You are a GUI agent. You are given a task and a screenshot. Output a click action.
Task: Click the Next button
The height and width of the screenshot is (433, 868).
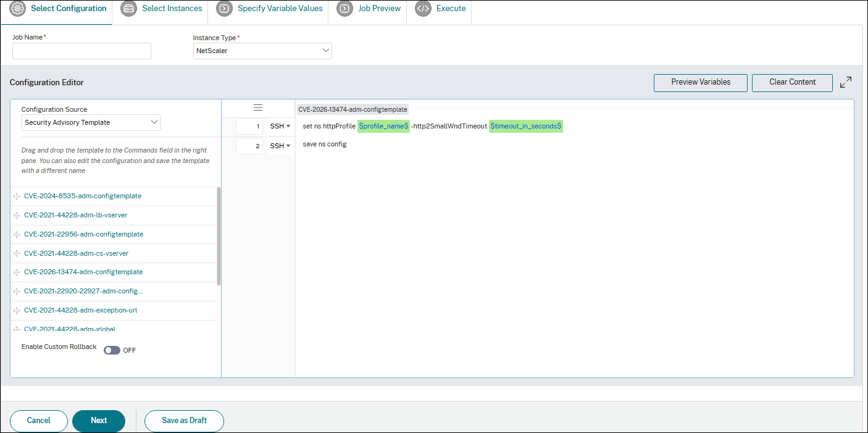99,421
